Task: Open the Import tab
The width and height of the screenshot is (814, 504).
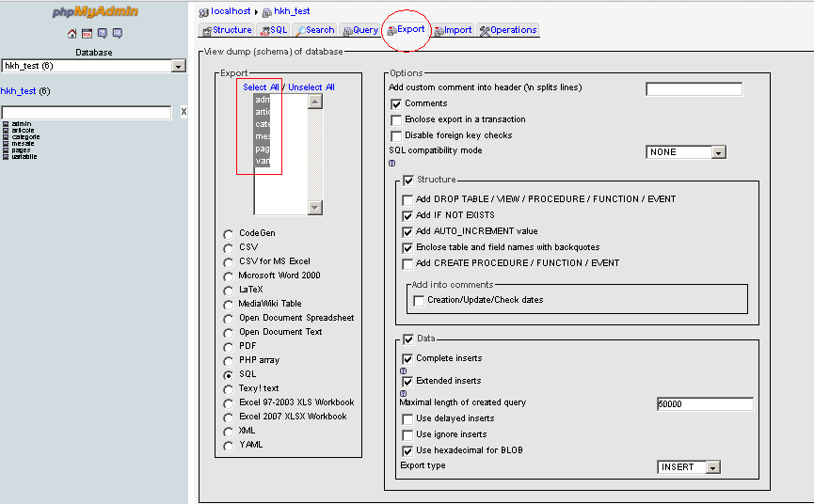Action: click(x=454, y=30)
